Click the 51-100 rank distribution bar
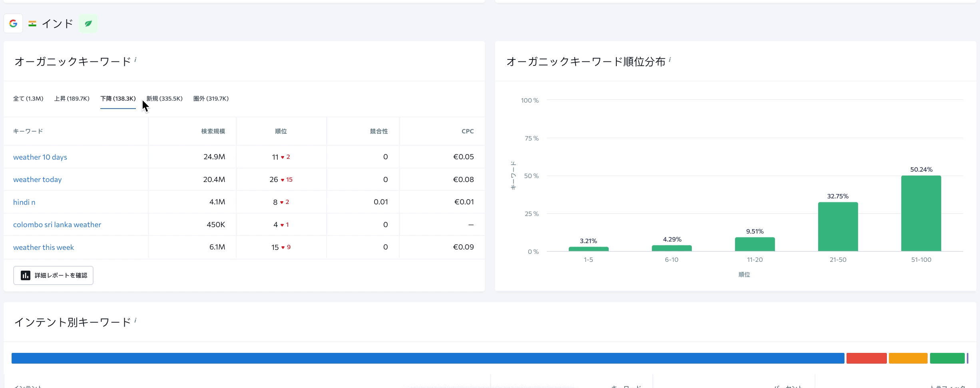The image size is (980, 388). point(921,214)
